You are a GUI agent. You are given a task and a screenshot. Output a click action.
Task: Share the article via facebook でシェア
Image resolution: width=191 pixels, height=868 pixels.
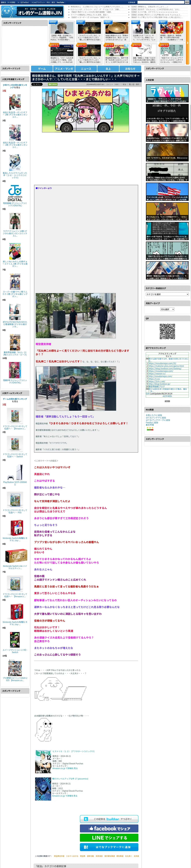tap(109, 828)
